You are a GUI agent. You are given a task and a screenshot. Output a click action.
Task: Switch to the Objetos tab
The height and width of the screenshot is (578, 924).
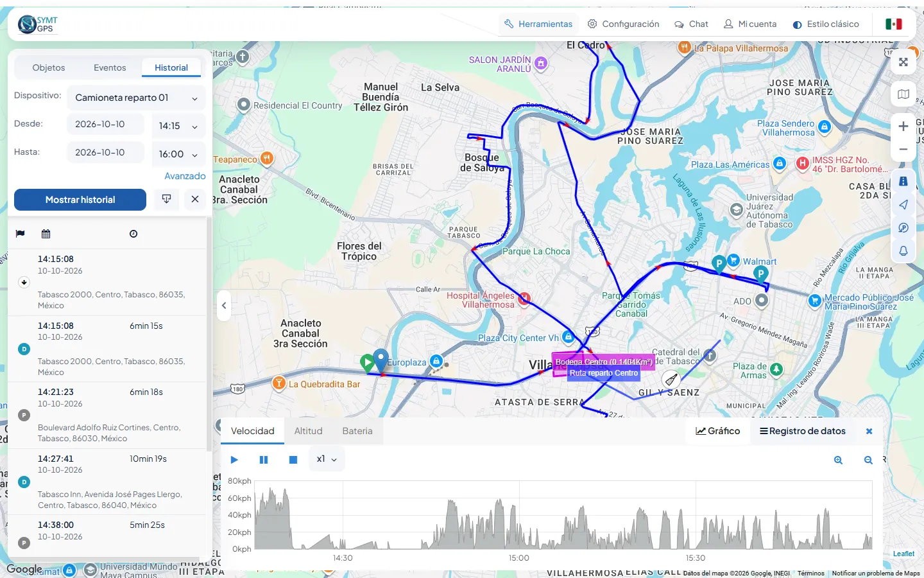point(49,67)
